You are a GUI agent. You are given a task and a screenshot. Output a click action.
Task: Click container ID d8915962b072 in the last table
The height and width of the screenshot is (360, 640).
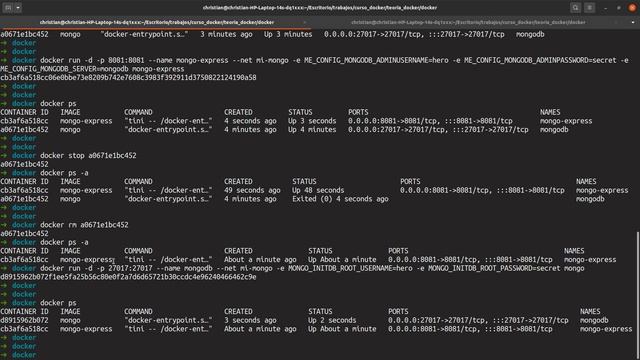click(x=24, y=320)
